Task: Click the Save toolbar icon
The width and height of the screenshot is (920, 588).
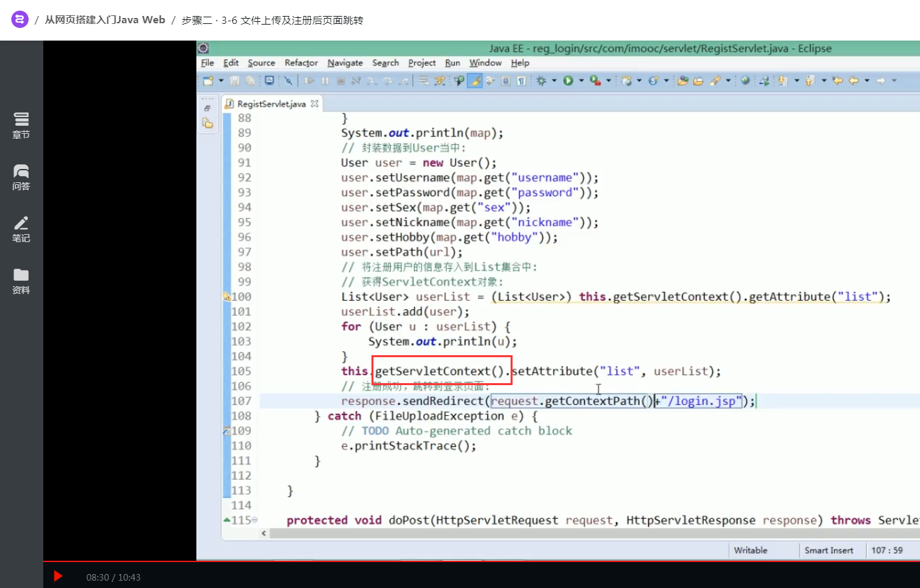Action: click(x=235, y=80)
